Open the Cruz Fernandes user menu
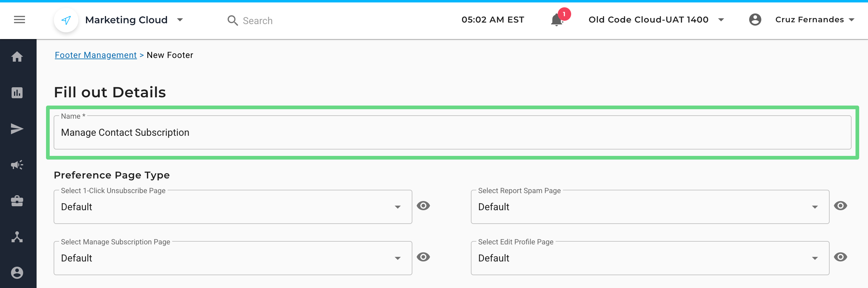Viewport: 868px width, 288px height. pyautogui.click(x=814, y=20)
